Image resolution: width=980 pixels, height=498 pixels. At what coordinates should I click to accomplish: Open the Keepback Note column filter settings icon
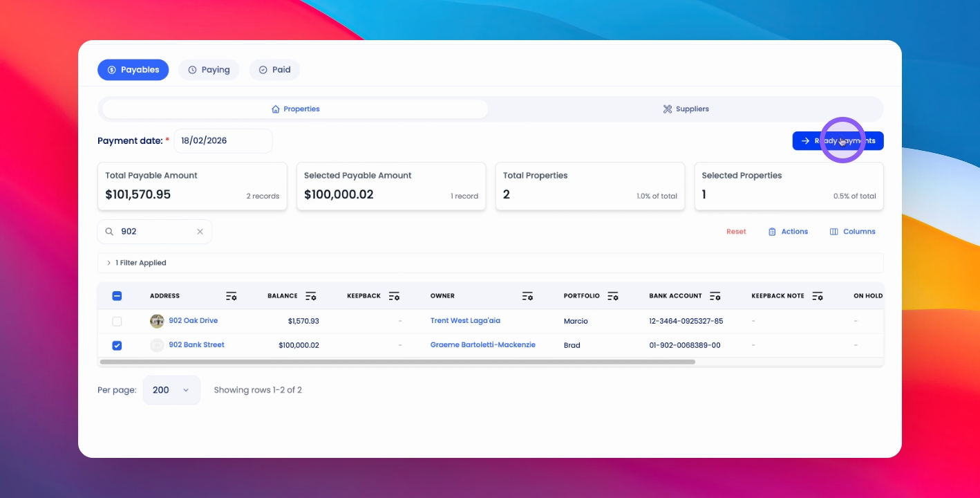click(x=818, y=296)
